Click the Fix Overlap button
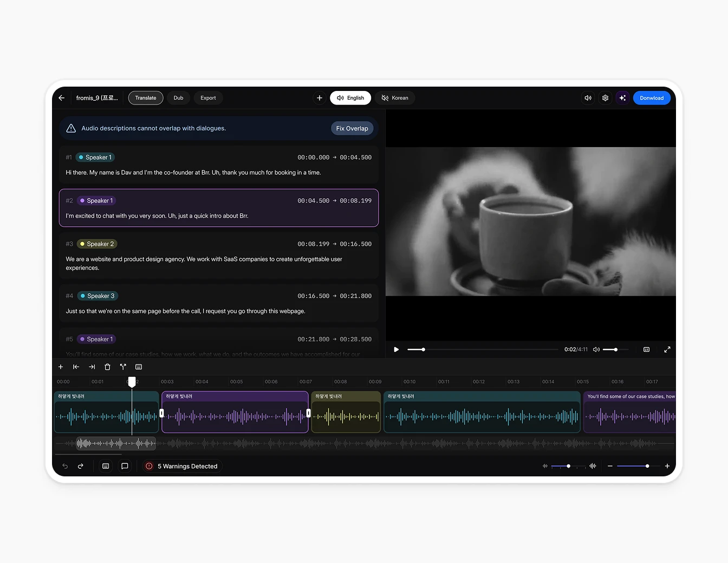This screenshot has width=728, height=563. point(352,128)
